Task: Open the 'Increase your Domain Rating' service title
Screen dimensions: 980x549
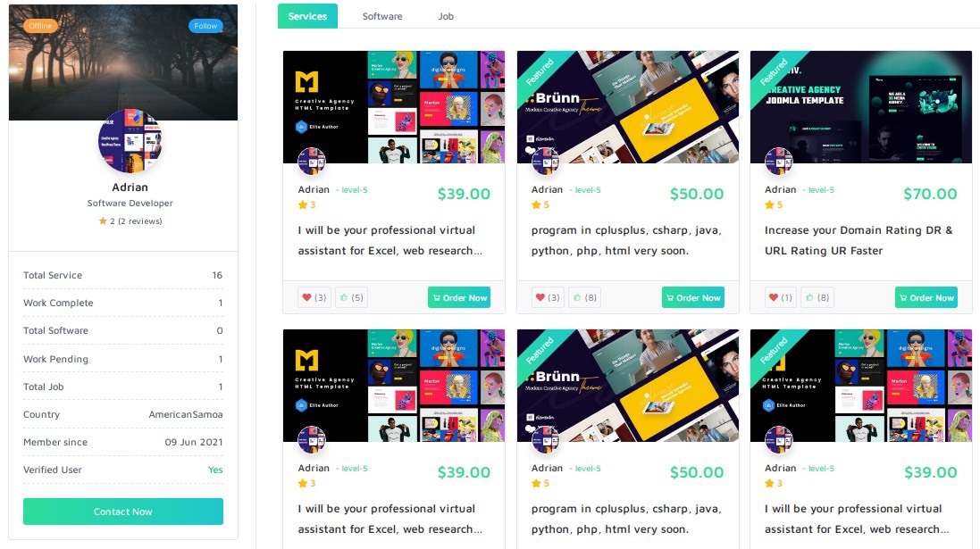Action: pyautogui.click(x=859, y=240)
